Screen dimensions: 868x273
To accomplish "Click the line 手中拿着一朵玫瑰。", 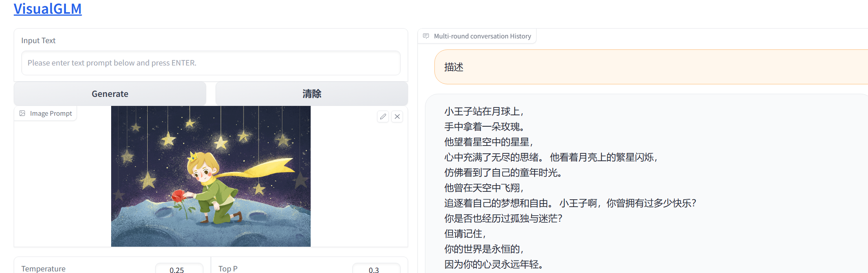I will pyautogui.click(x=484, y=127).
